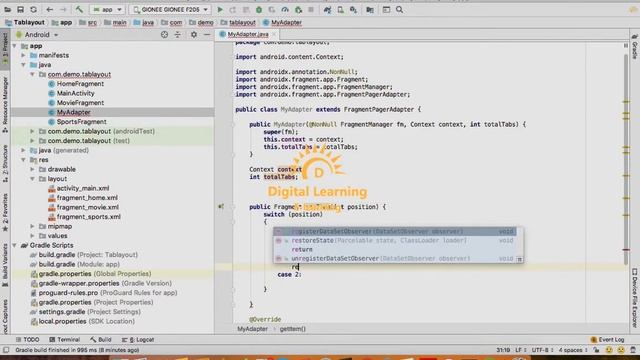Open the SDK Manager icon

tap(353, 9)
